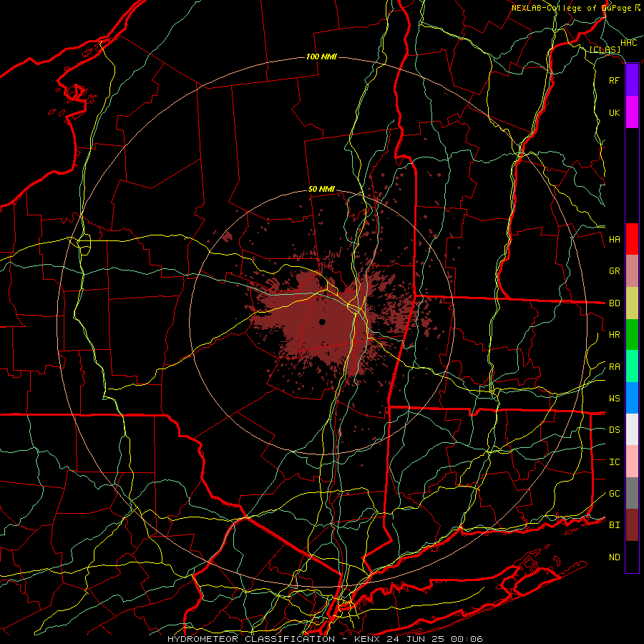Click the GC legend label
The height and width of the screenshot is (644, 644).
pyautogui.click(x=614, y=494)
